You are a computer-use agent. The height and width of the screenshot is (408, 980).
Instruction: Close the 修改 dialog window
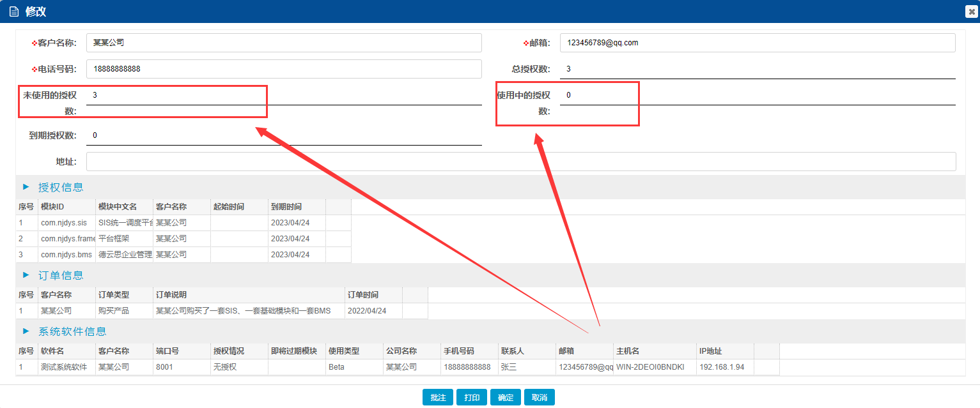[x=972, y=11]
